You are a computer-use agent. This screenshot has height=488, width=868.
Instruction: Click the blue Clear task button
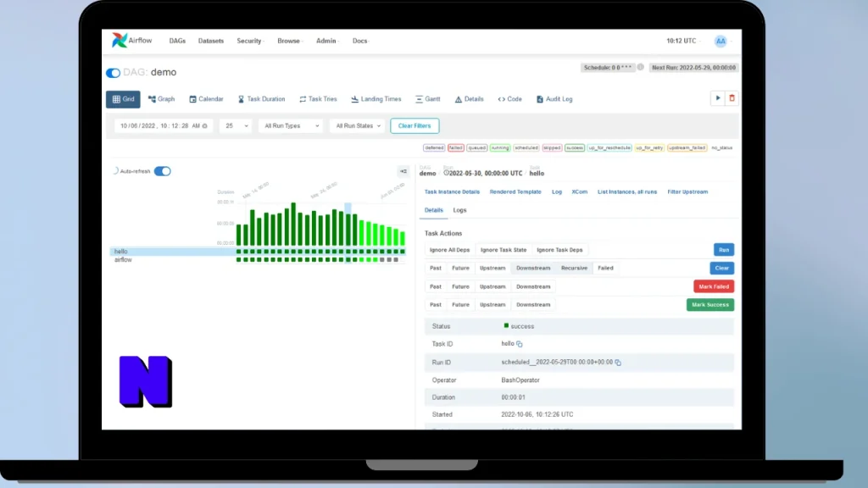[x=722, y=269]
